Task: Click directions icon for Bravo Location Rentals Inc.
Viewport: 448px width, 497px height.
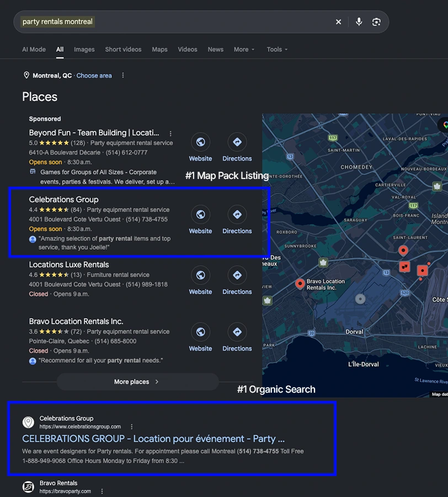Action: click(237, 332)
